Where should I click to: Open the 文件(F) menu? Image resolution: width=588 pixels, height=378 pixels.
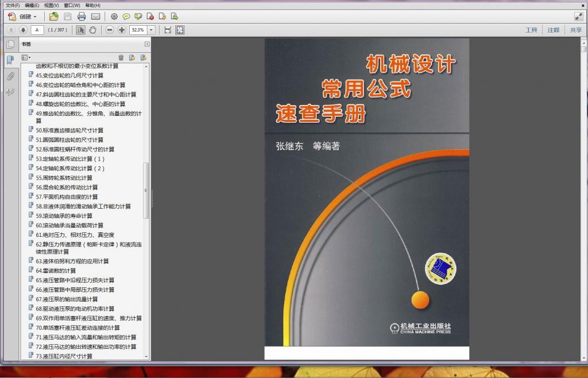point(13,5)
